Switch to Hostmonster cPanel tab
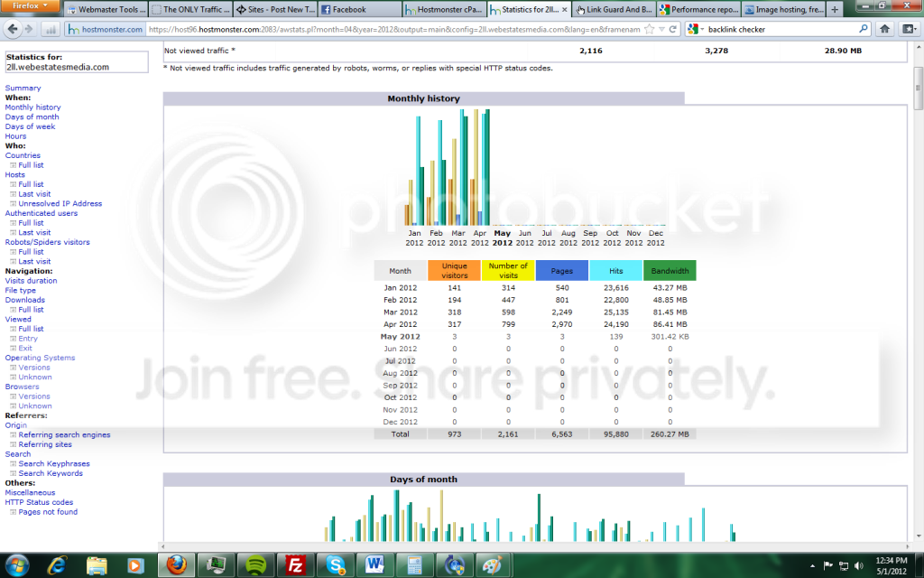 pyautogui.click(x=445, y=9)
